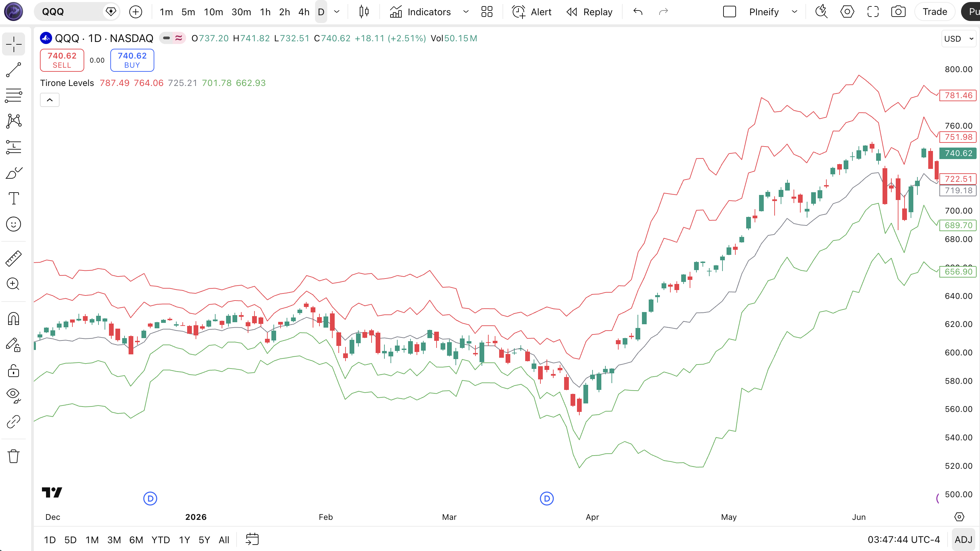This screenshot has height=551, width=980.
Task: Switch to the 1m timeframe
Action: (x=166, y=12)
